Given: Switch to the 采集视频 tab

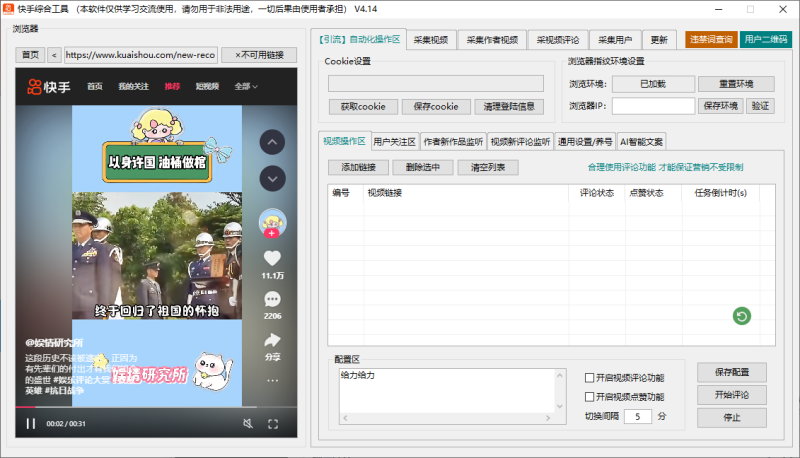Looking at the screenshot, I should (433, 40).
